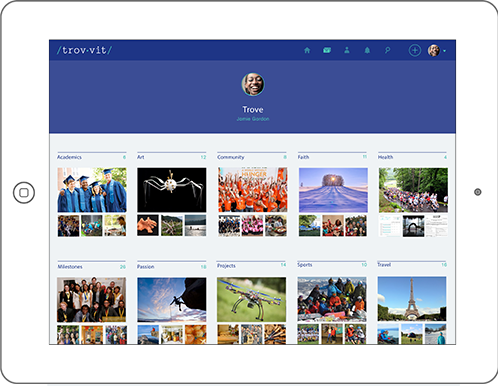498x386 pixels.
Task: Click the circular plus add button
Action: coord(415,50)
